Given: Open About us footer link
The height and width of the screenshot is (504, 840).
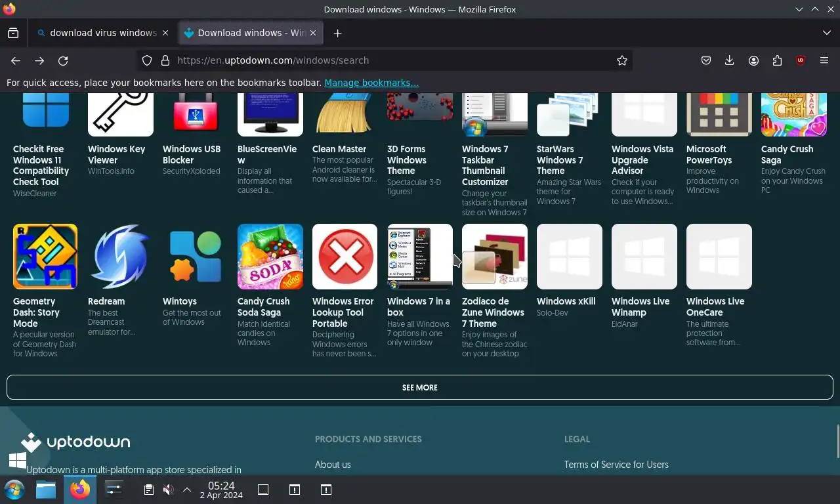Looking at the screenshot, I should (333, 464).
